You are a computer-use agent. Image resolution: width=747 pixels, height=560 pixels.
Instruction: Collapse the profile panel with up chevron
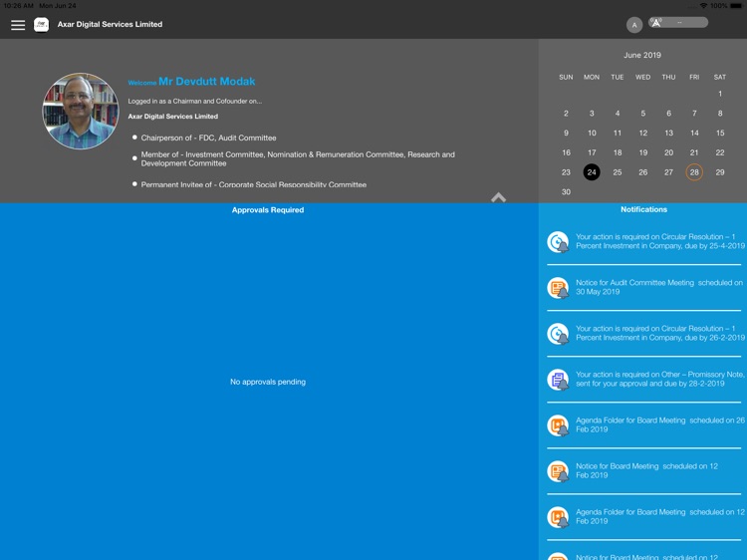coord(498,197)
